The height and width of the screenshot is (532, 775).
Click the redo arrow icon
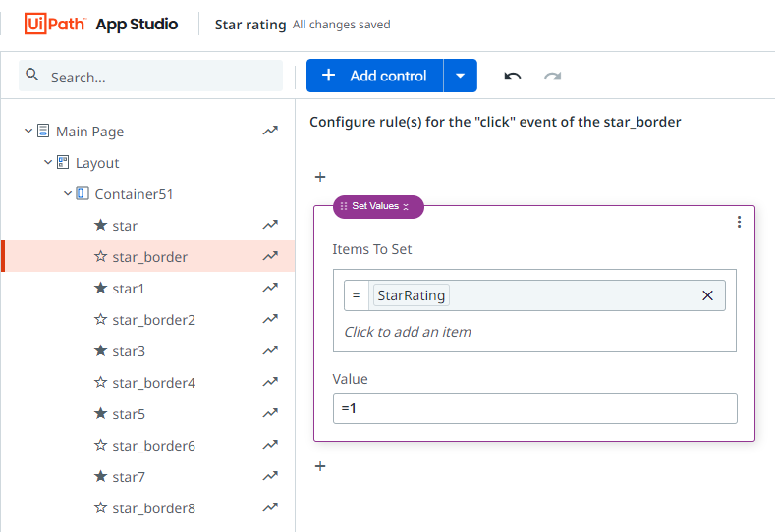click(553, 76)
